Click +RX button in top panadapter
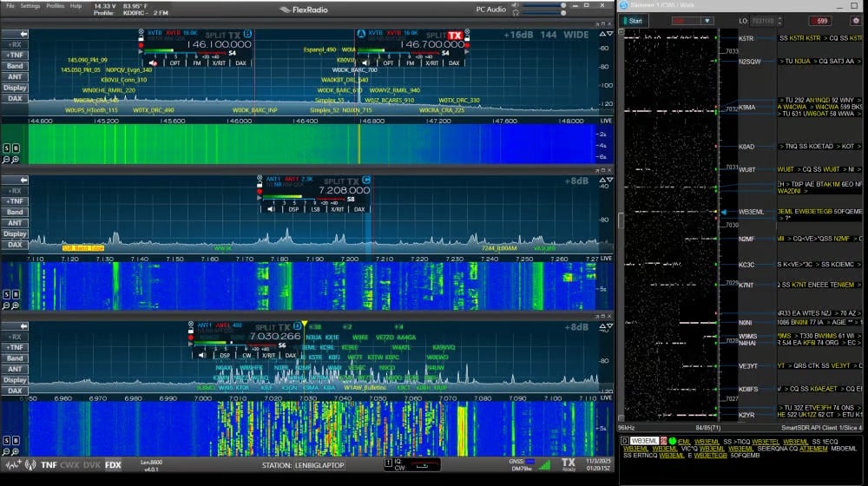 pos(15,44)
